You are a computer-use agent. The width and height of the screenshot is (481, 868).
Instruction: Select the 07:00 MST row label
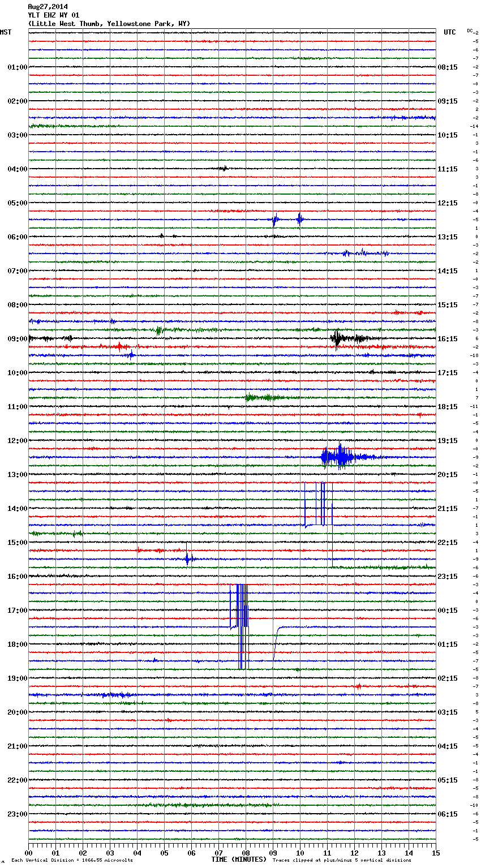click(x=17, y=271)
